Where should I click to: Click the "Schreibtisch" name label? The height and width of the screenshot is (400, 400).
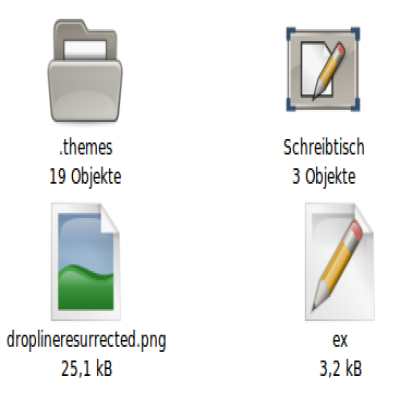[324, 147]
